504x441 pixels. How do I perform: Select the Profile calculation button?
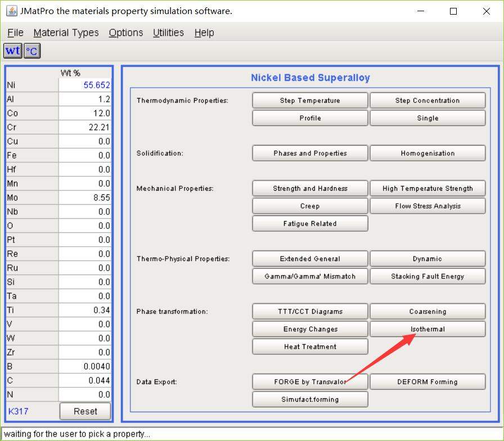click(x=310, y=118)
